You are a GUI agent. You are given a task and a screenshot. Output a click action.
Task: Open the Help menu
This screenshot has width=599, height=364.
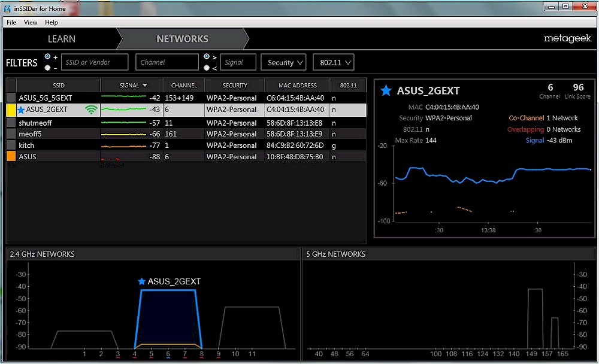pos(51,22)
